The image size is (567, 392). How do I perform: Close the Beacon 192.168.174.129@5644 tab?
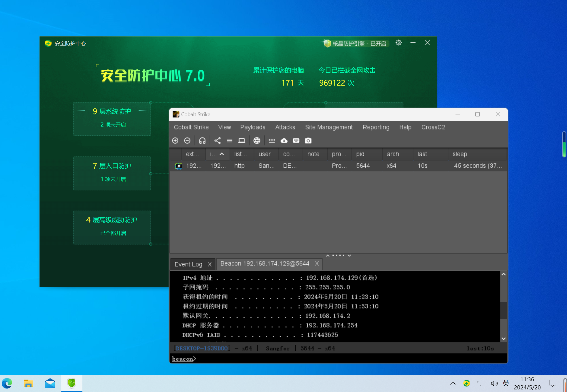(317, 263)
